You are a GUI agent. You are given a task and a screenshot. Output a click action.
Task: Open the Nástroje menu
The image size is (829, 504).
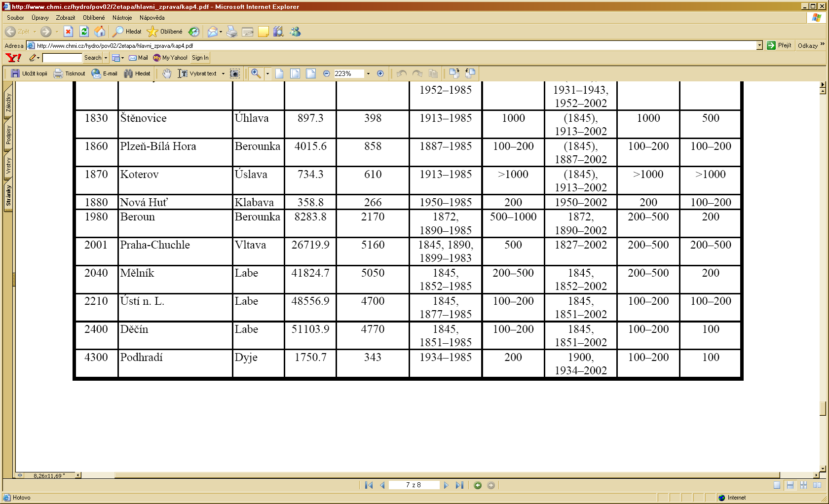122,18
